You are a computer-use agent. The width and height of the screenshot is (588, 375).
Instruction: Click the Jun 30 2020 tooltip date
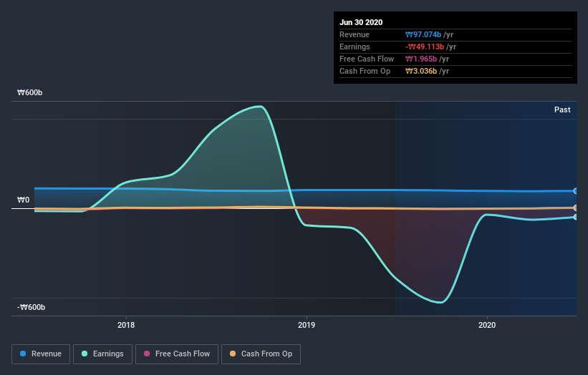(361, 22)
